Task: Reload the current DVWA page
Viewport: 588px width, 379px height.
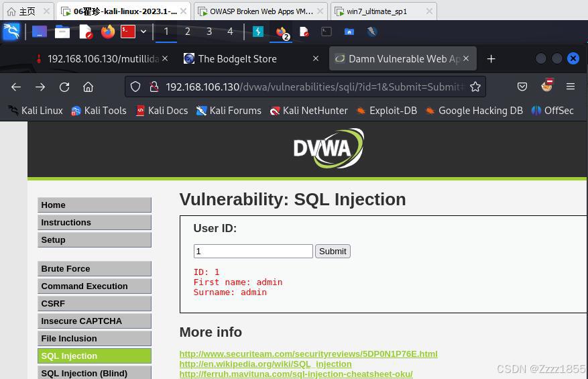Action: pos(64,87)
